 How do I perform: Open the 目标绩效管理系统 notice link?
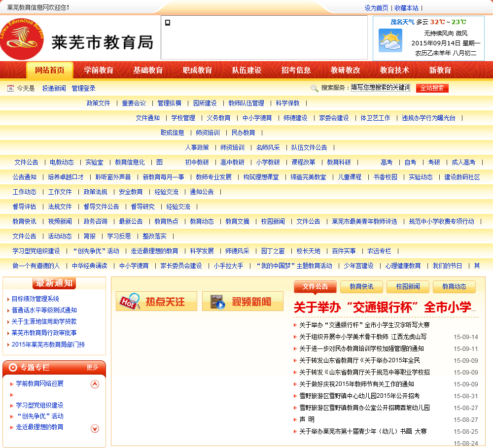point(35,299)
